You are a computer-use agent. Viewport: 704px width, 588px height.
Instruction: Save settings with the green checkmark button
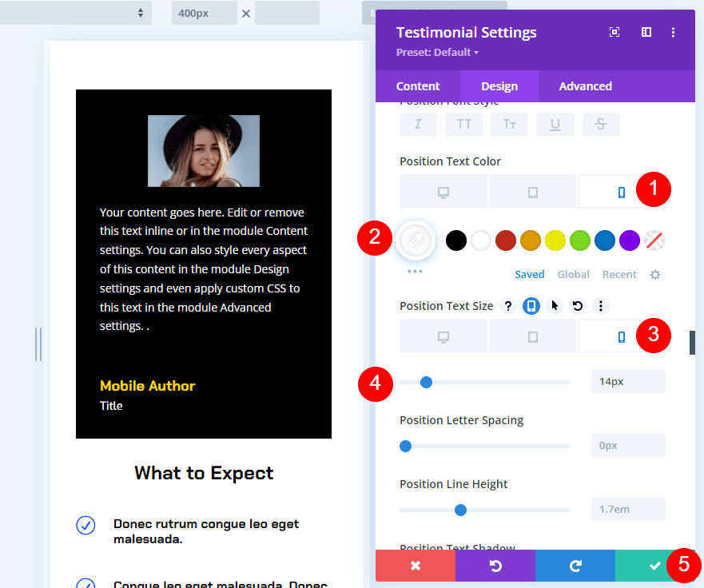[655, 566]
